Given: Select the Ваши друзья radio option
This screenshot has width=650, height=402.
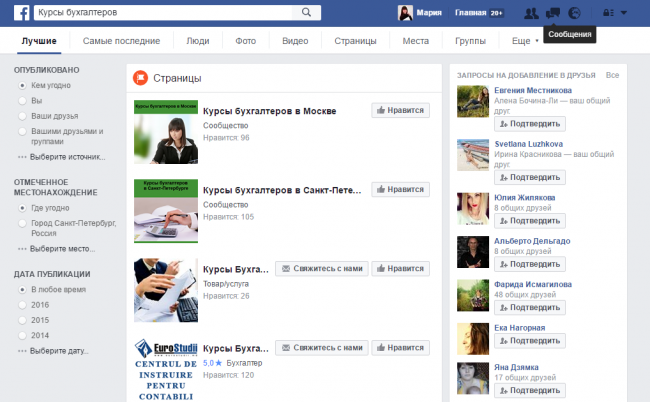Looking at the screenshot, I should click(x=23, y=116).
